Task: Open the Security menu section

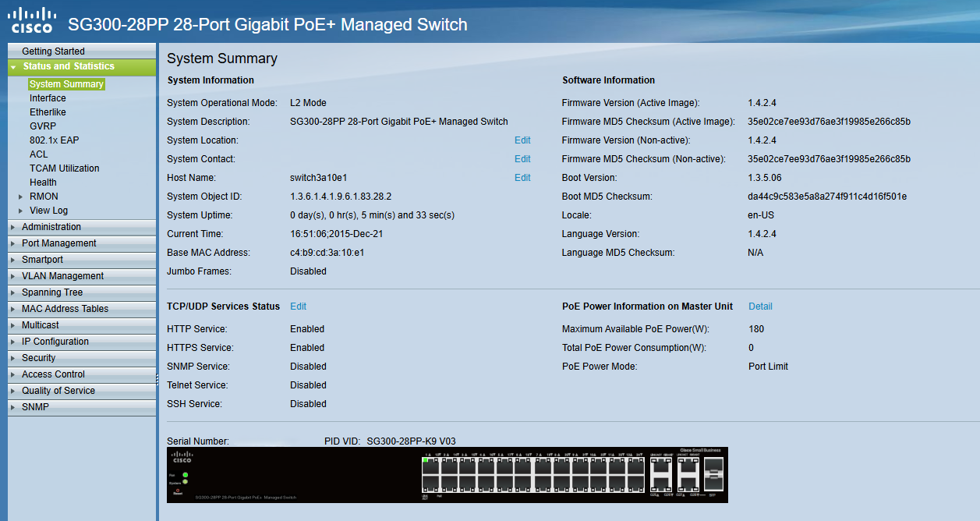Action: [82, 358]
